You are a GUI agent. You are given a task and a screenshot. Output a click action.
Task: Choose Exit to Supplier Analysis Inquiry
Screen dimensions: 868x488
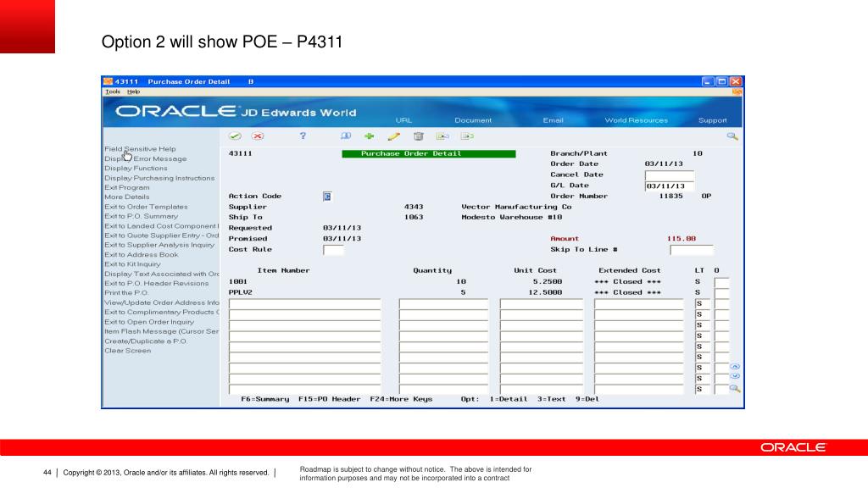159,245
